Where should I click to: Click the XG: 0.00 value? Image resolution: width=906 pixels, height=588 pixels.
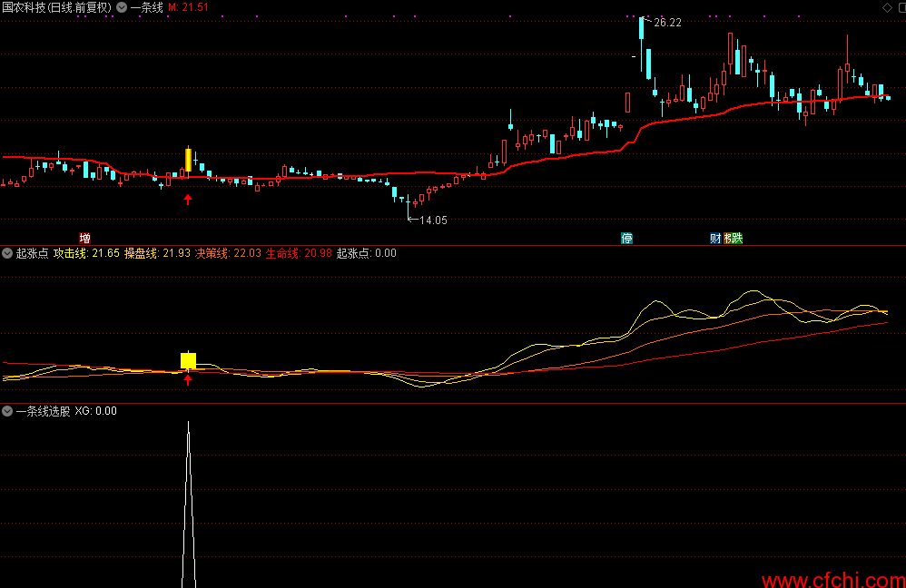click(96, 411)
